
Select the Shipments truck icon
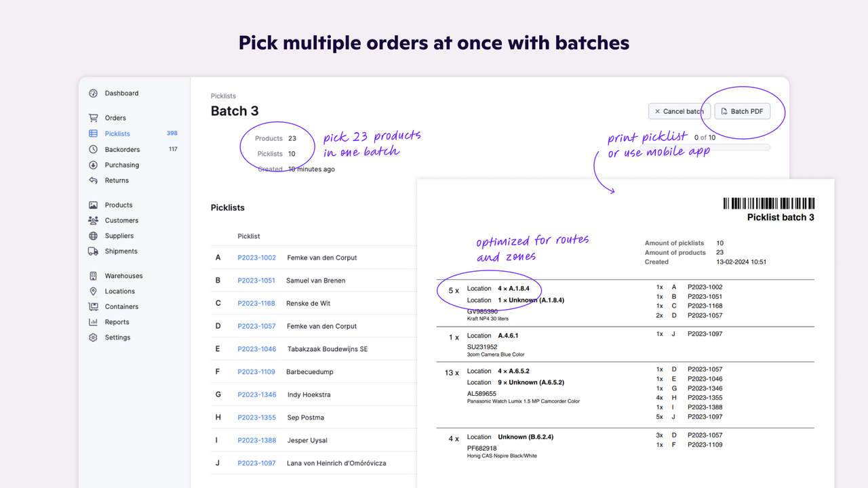[92, 251]
